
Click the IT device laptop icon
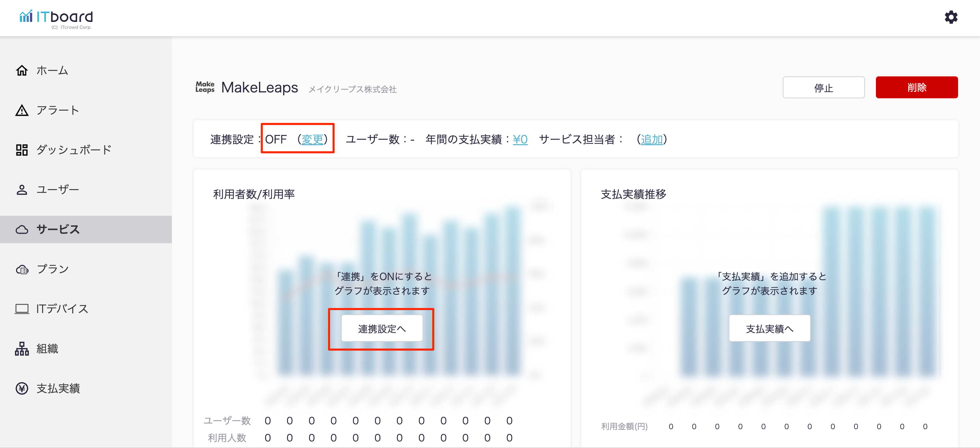point(22,309)
